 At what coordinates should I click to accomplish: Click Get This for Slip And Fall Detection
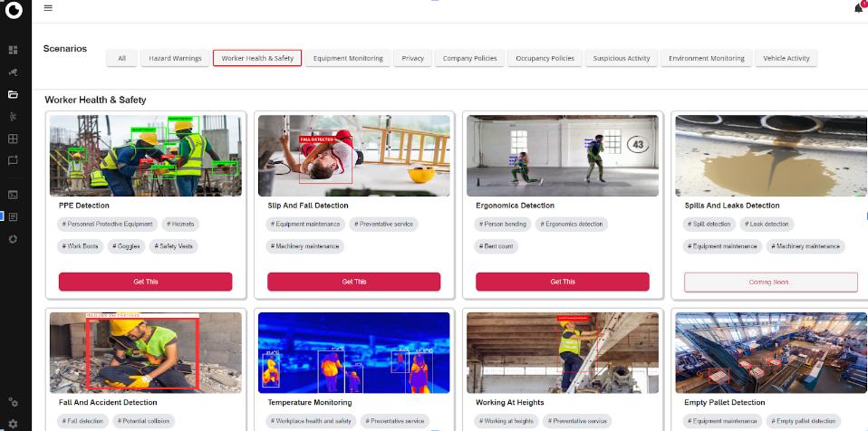point(353,282)
